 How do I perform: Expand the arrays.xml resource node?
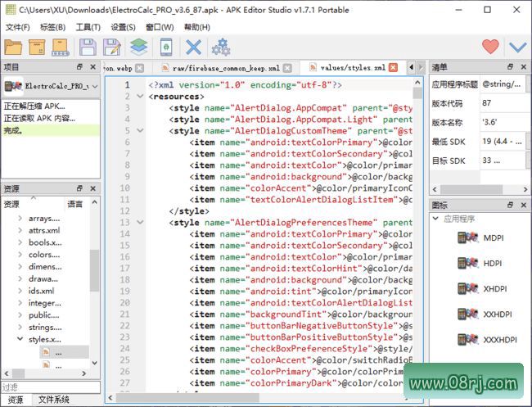point(20,219)
